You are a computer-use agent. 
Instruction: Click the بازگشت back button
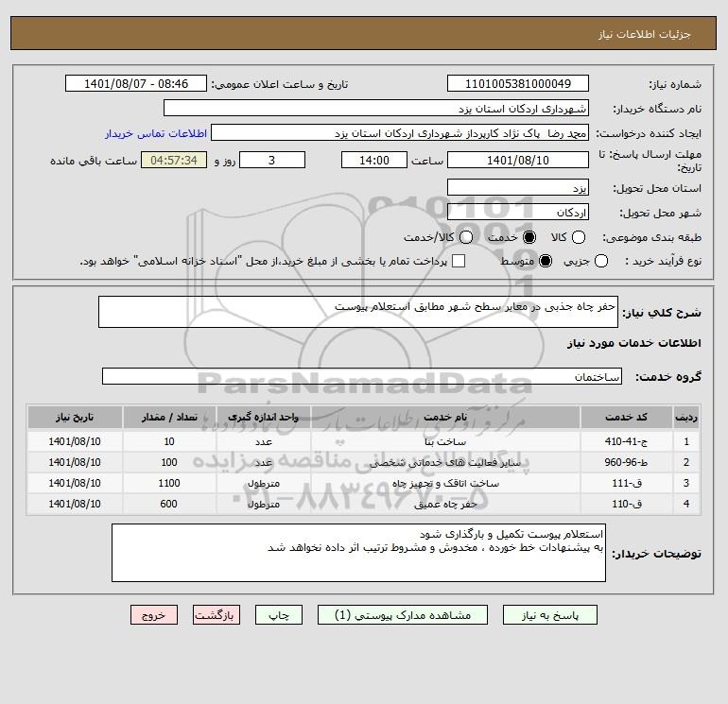click(217, 615)
